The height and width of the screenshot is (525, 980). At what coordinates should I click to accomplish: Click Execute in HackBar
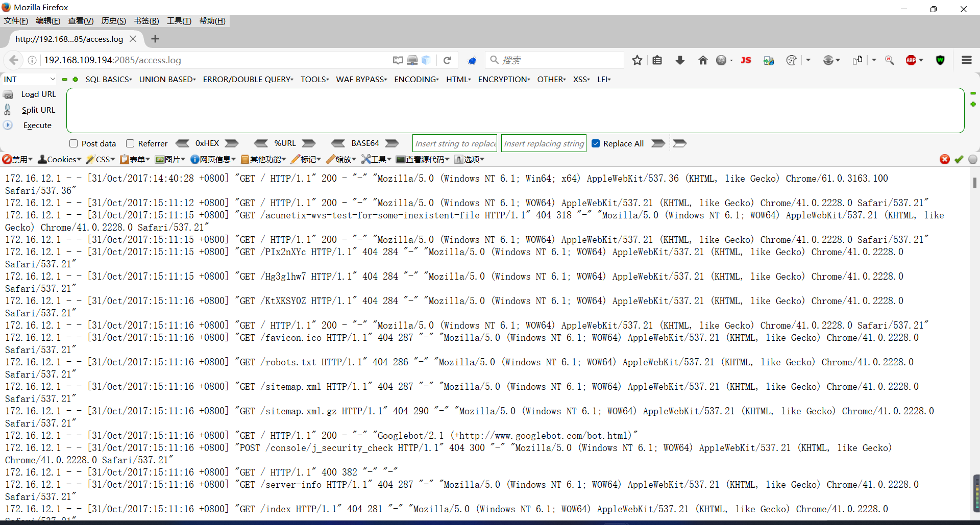[37, 125]
